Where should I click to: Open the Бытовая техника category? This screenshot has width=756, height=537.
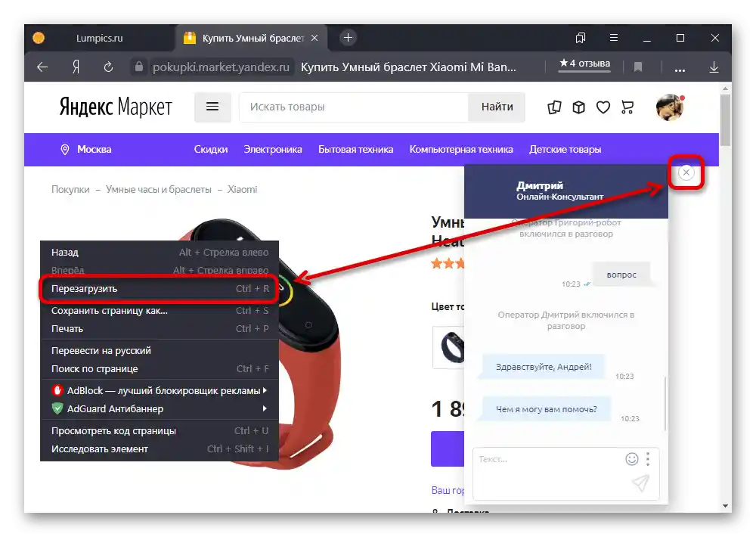[356, 150]
